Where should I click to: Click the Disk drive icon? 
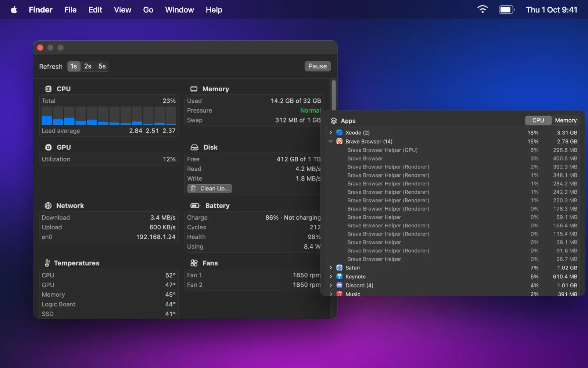(194, 147)
